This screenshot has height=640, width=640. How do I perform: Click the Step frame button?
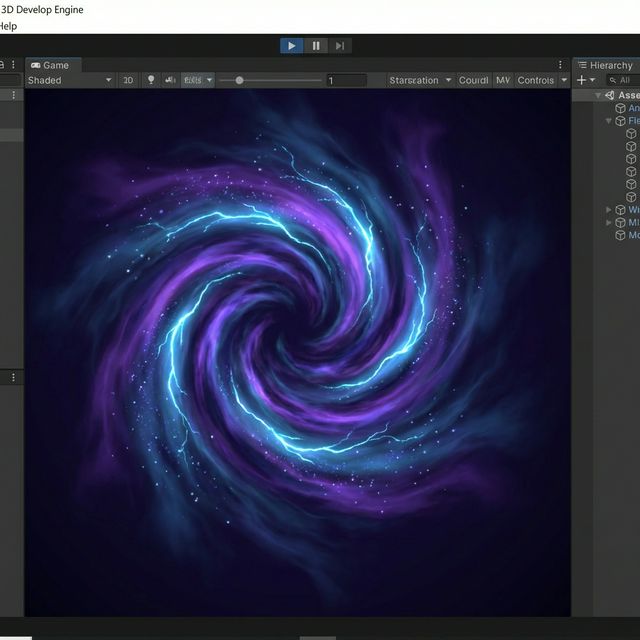click(340, 45)
